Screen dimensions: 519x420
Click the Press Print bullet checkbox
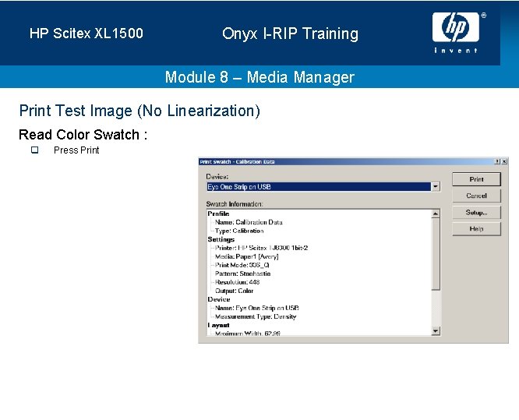(x=35, y=150)
